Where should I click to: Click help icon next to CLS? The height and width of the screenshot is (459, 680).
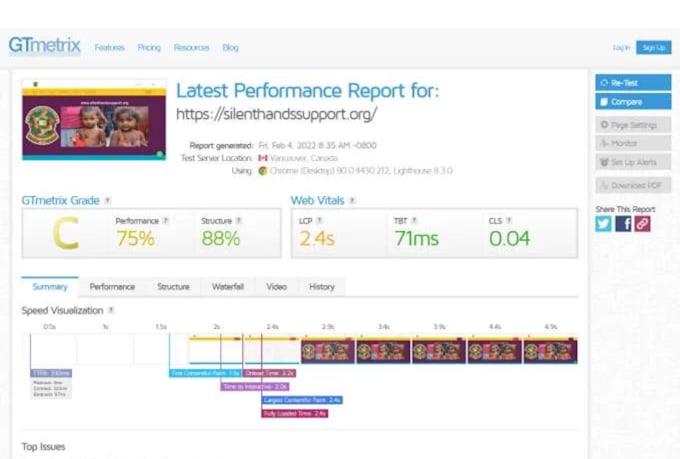tap(509, 221)
